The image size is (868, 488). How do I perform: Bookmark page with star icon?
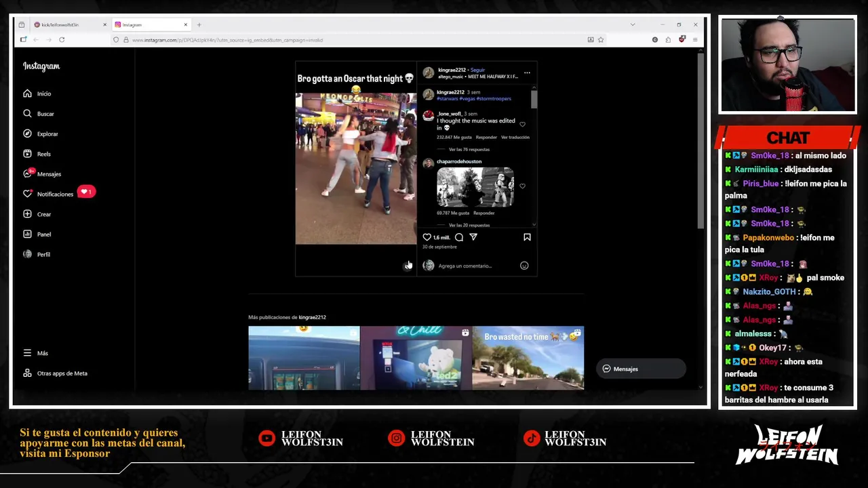click(x=601, y=40)
